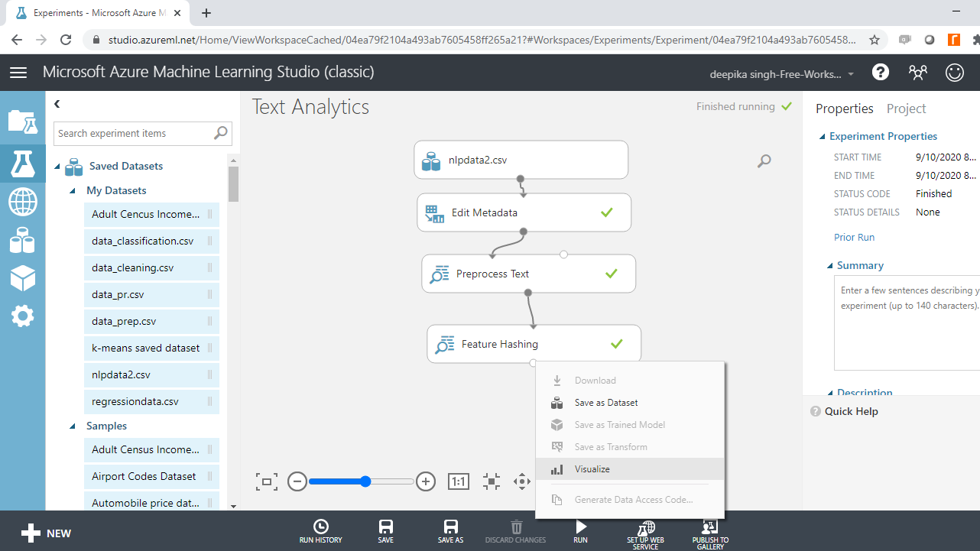Select data_cleaning.csv dataset item

pyautogui.click(x=152, y=268)
